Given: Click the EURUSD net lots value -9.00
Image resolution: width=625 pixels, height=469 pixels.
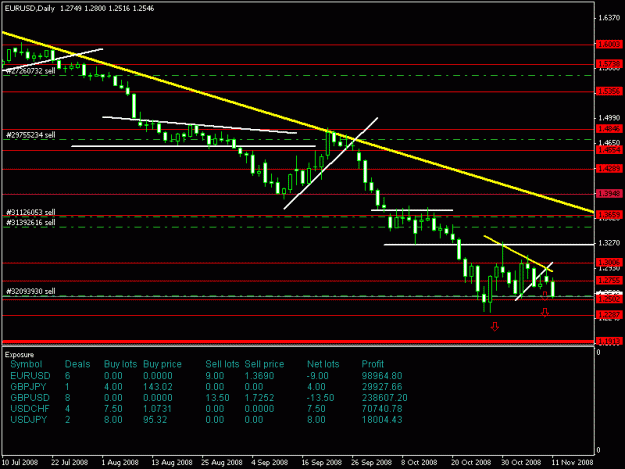Looking at the screenshot, I should (x=318, y=376).
